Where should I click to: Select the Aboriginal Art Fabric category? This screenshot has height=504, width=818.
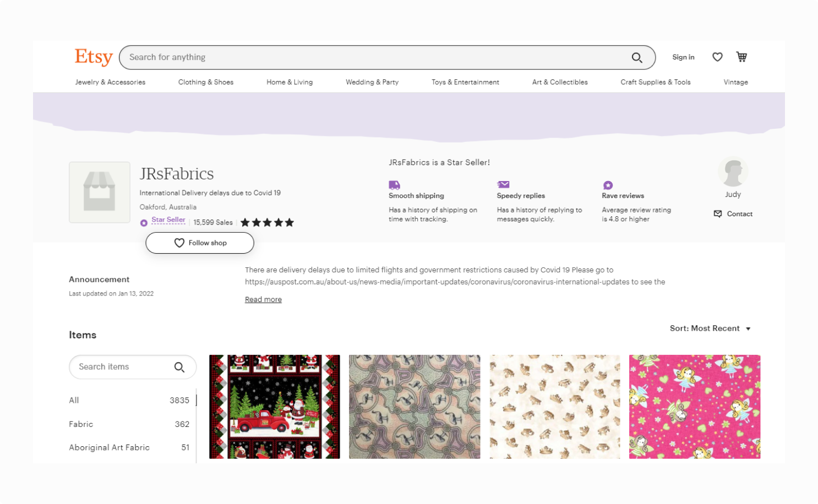[129, 447]
